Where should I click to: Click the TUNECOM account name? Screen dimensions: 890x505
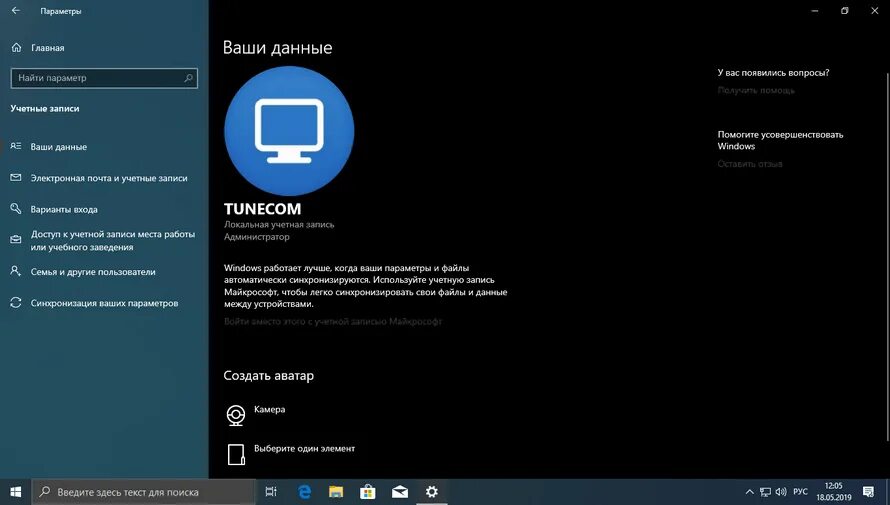[x=262, y=209]
